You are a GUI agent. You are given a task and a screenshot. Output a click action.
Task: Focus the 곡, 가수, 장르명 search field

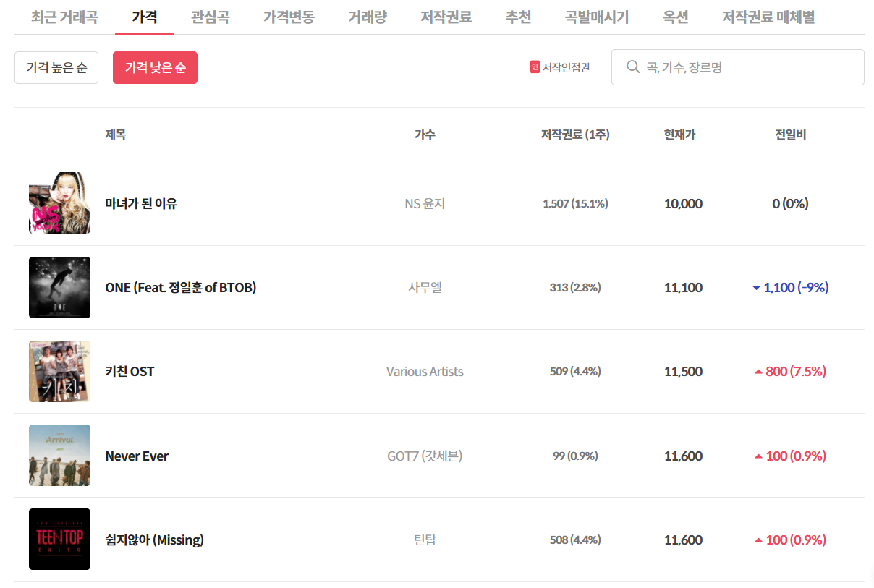[x=738, y=67]
